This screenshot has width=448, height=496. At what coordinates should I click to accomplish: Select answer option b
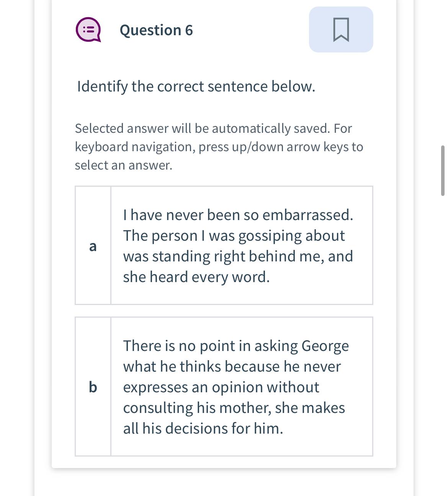point(224,387)
